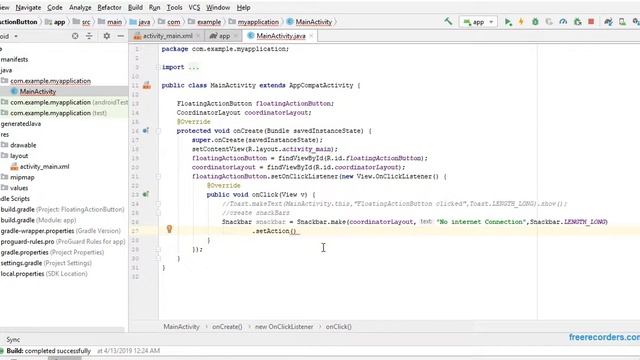Apply changes with the lightning bolt icon
This screenshot has height=360, width=640.
(521, 22)
